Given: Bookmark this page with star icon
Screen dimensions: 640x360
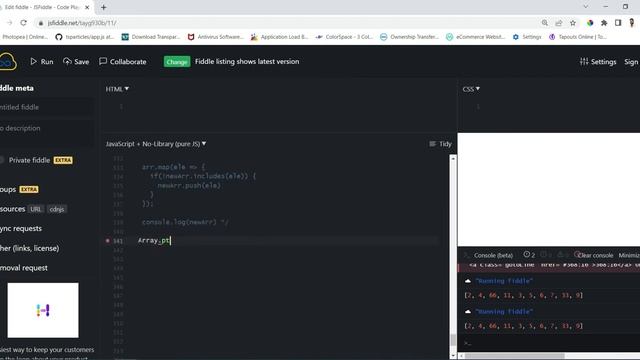Looking at the screenshot, I should click(573, 23).
